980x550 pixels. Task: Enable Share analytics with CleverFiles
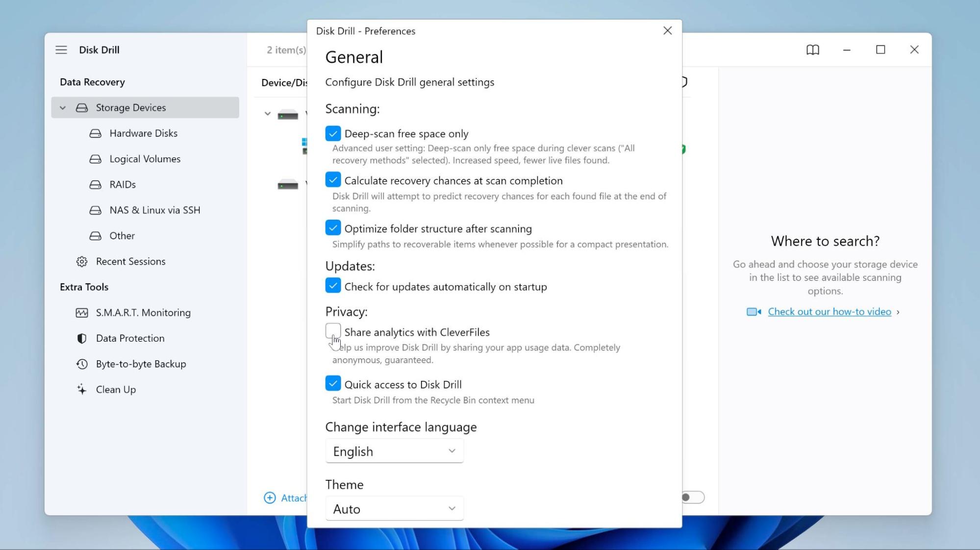point(333,331)
